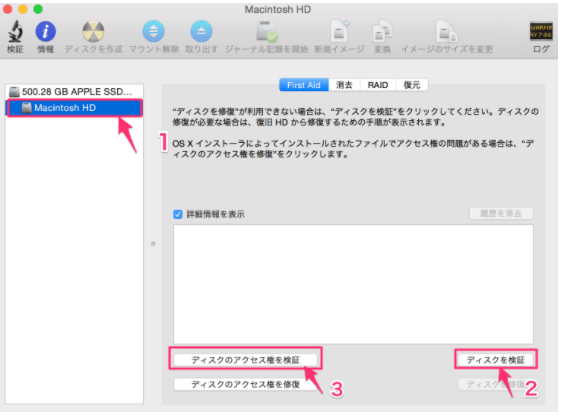Viewport: 561px width, 417px height.
Task: Select the Macintosh HD volume
Action: coord(74,108)
